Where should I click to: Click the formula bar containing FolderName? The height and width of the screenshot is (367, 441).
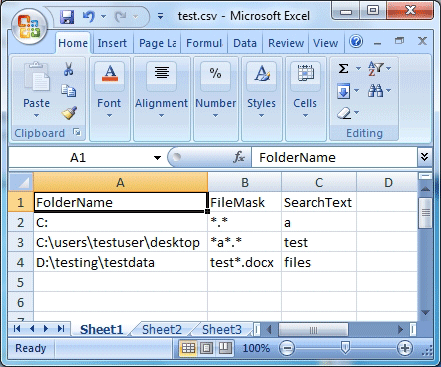pos(334,157)
